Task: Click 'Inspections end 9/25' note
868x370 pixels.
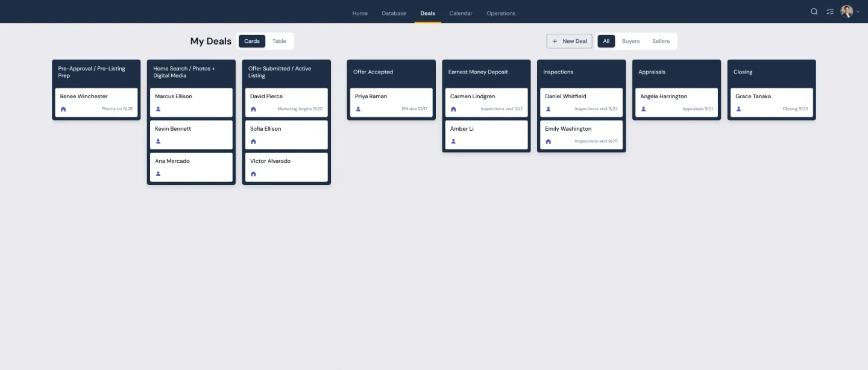Action: click(x=596, y=142)
